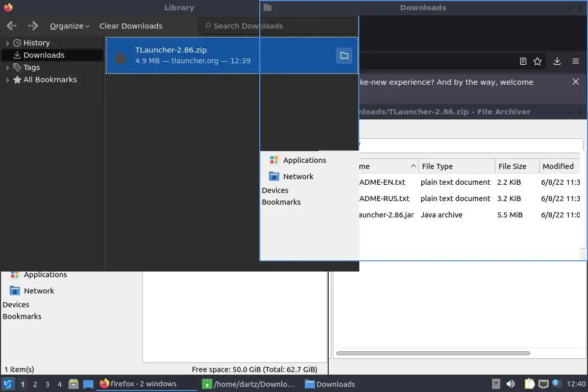The image size is (588, 392).
Task: Click the Clear Downloads button
Action: (131, 26)
